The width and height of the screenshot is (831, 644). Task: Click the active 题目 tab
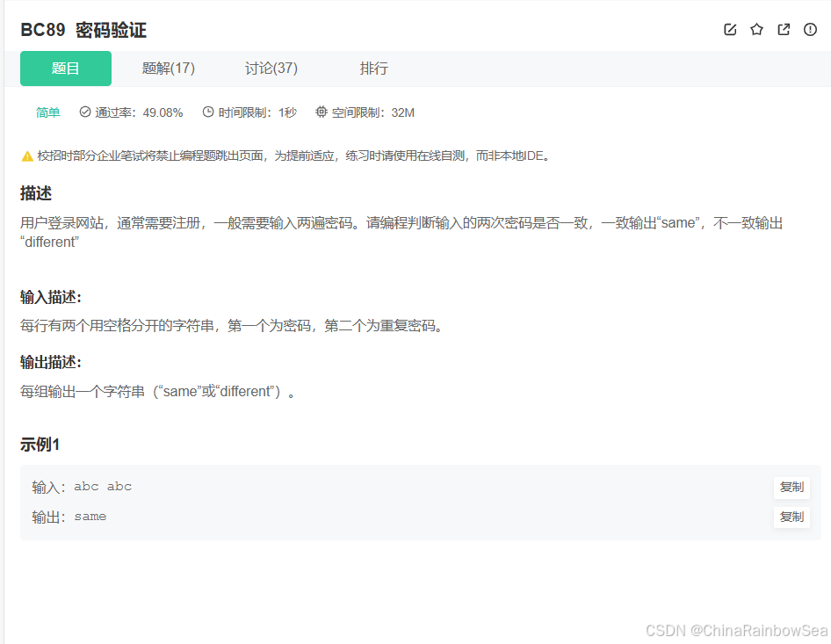click(65, 68)
